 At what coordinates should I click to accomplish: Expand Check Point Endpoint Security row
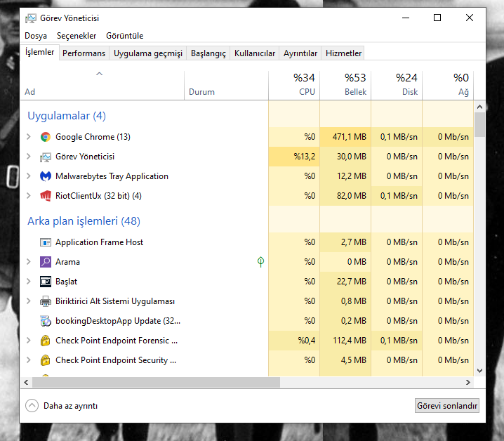coord(29,360)
